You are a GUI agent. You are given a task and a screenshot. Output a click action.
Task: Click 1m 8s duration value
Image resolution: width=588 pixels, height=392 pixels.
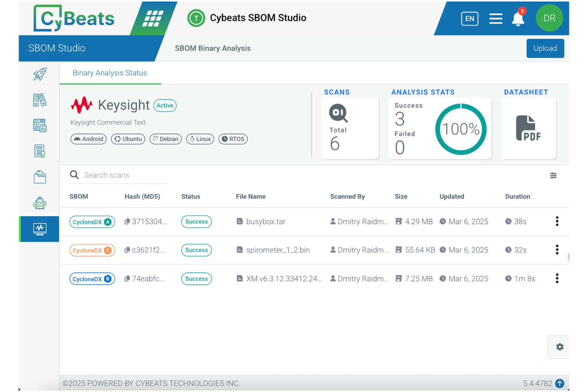pyautogui.click(x=524, y=279)
